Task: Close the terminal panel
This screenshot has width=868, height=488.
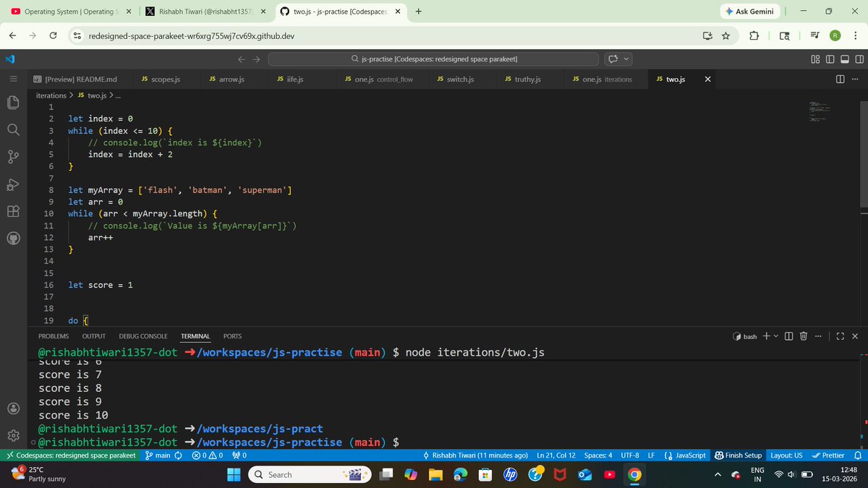Action: [855, 336]
